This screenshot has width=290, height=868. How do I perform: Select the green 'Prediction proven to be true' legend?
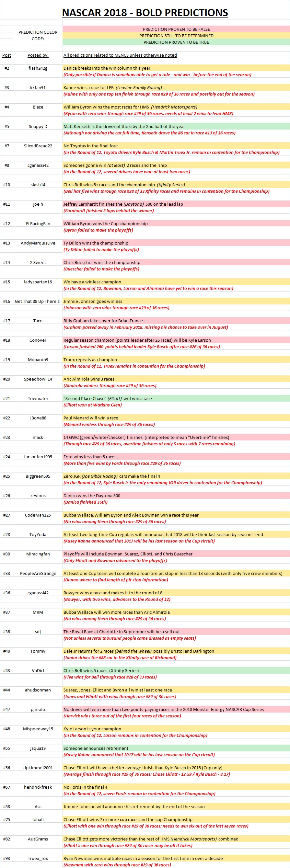point(176,42)
